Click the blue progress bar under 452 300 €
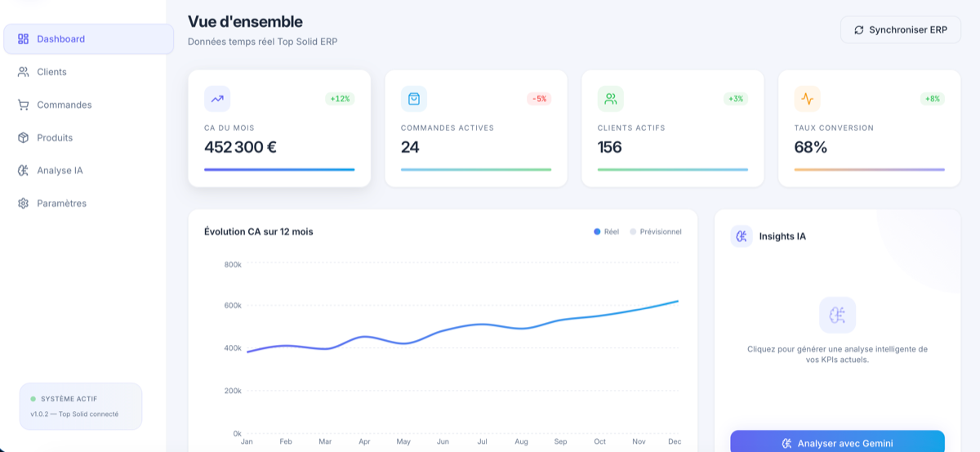 pos(279,169)
